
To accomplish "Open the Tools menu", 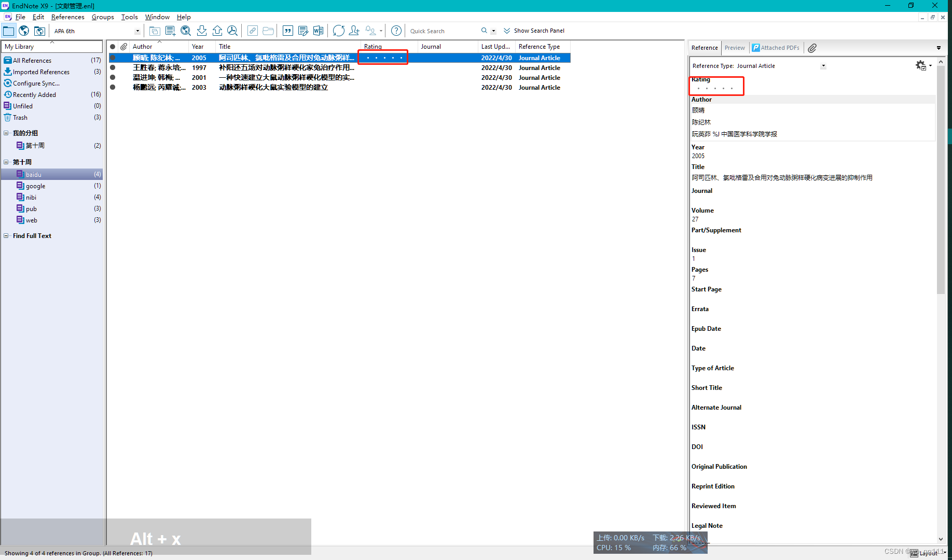I will pos(129,17).
